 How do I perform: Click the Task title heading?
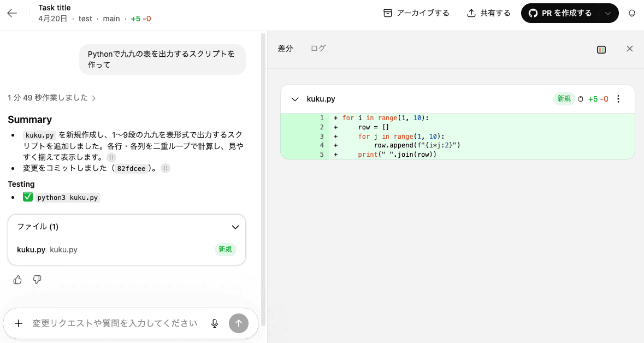pos(54,8)
